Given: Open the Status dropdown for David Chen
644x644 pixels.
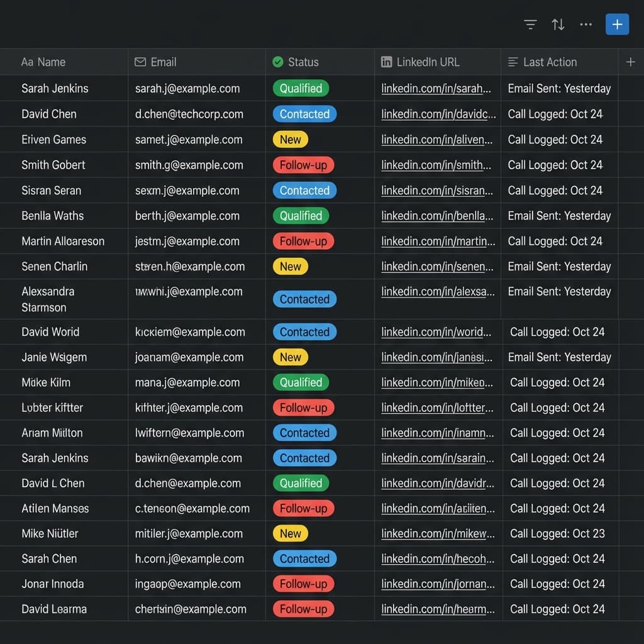Looking at the screenshot, I should 304,114.
